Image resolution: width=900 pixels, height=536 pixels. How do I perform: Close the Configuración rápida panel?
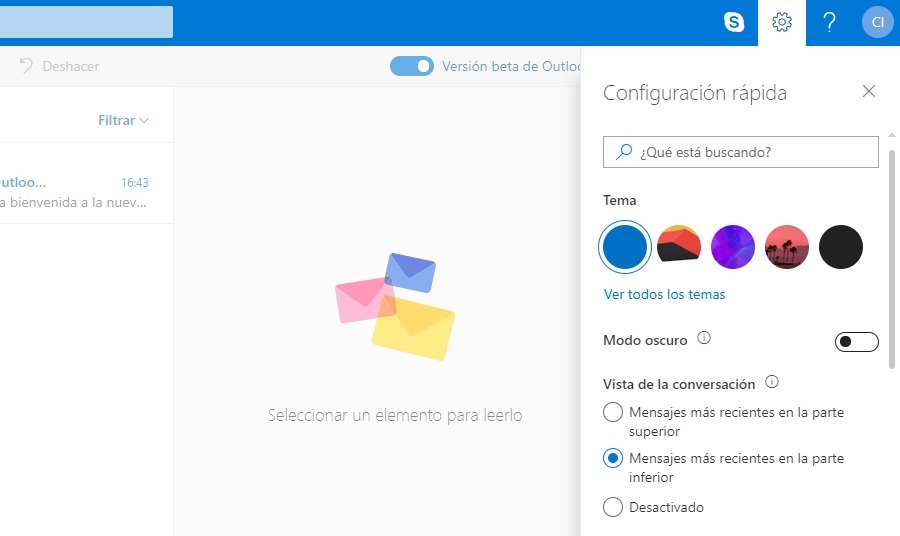(x=868, y=91)
